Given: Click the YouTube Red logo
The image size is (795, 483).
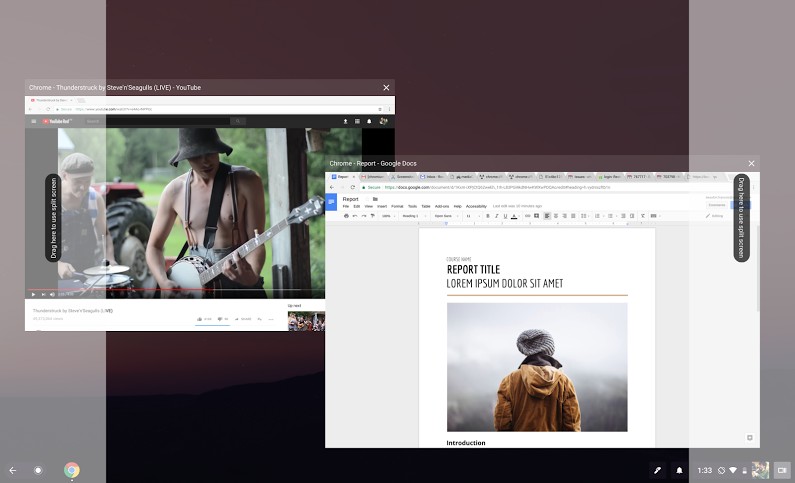Looking at the screenshot, I should coord(57,121).
